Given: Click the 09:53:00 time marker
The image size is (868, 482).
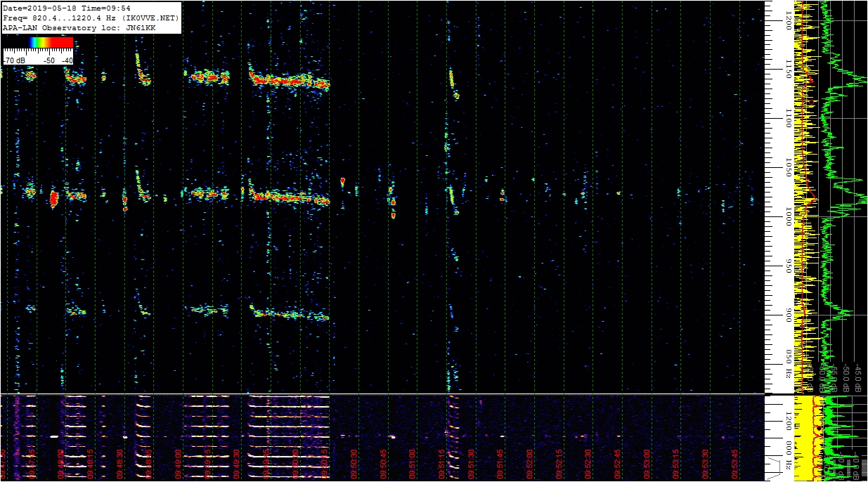Looking at the screenshot, I should pyautogui.click(x=647, y=464).
